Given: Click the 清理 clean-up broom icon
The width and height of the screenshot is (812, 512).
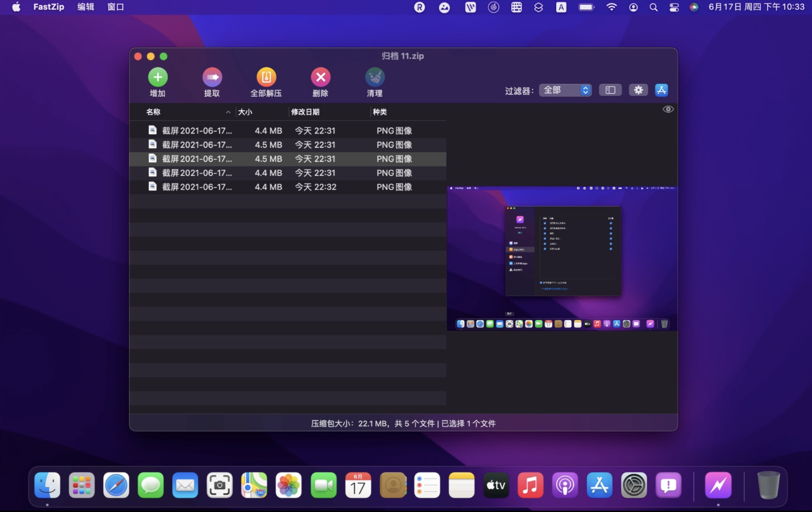Looking at the screenshot, I should coord(375,77).
